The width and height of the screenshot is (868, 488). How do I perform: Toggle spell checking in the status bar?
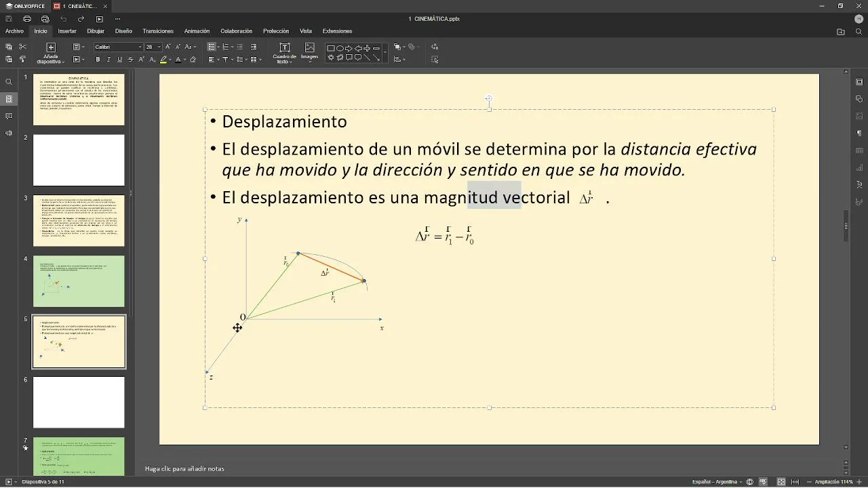(764, 482)
